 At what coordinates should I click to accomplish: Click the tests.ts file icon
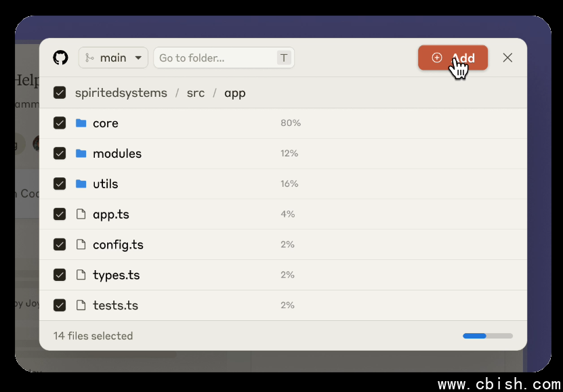81,305
